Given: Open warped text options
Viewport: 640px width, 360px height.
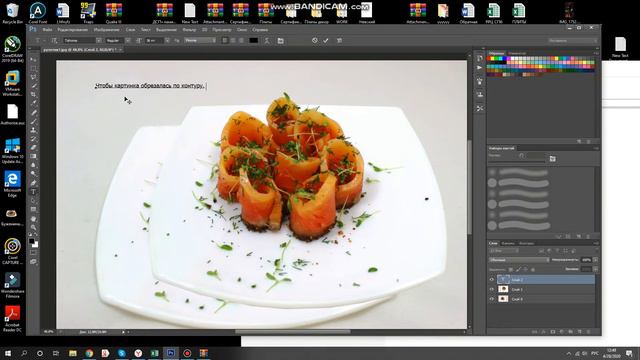Looking at the screenshot, I should click(267, 40).
